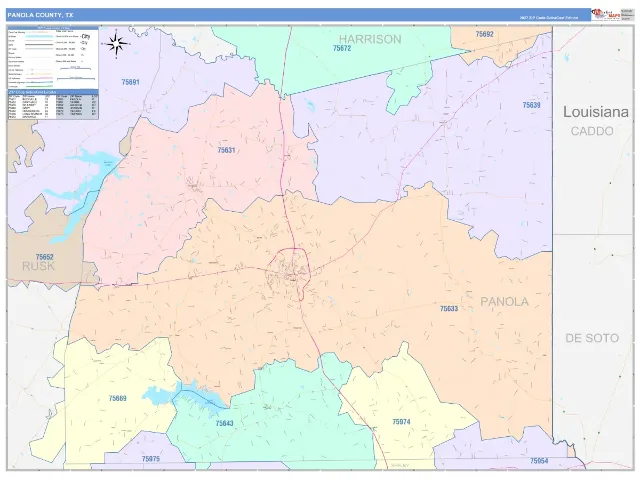This screenshot has height=480, width=640.
Task: Click the blue lake near ZIP 75669
Action: pos(184,396)
